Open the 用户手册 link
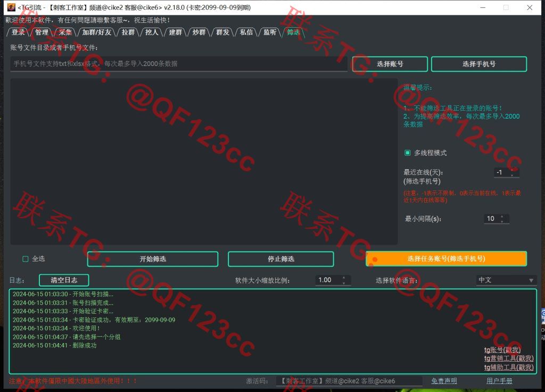The height and width of the screenshot is (392, 545). point(499,381)
